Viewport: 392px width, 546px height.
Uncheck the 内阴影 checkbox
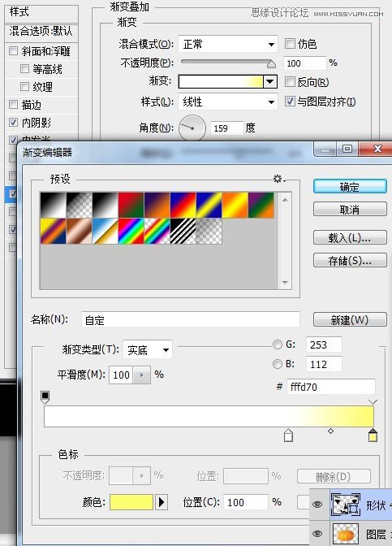[13, 122]
